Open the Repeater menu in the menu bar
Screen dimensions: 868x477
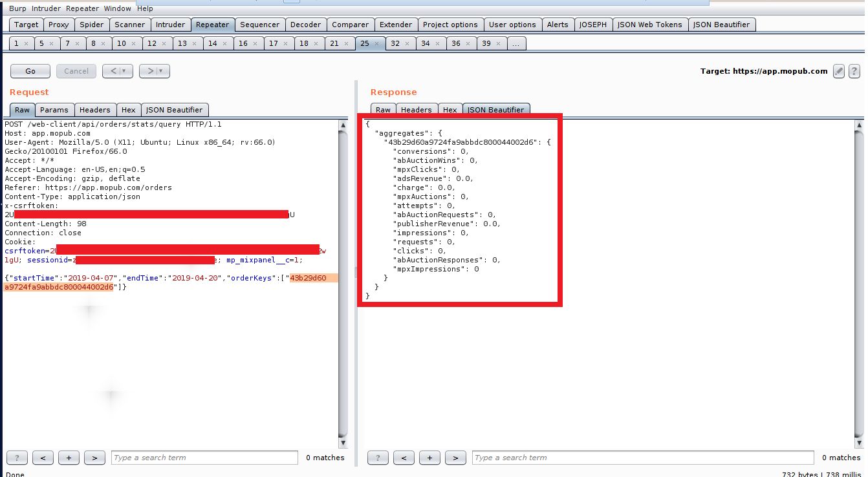point(82,8)
